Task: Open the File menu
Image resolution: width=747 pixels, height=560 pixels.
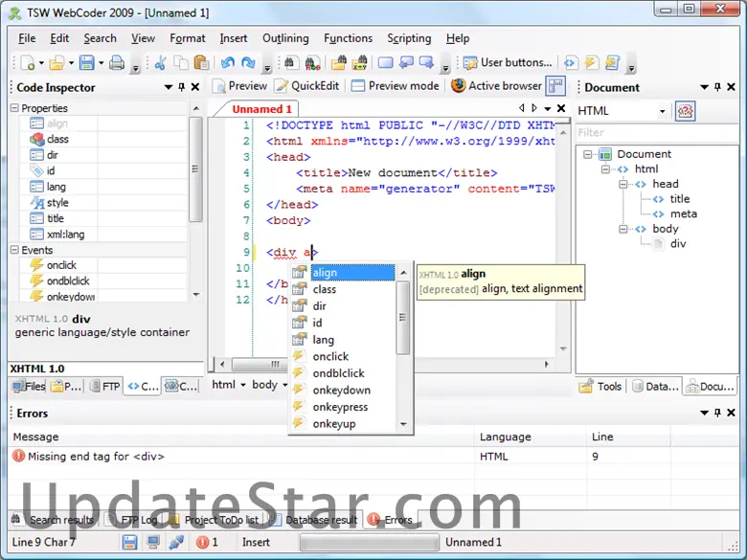Action: pos(27,38)
